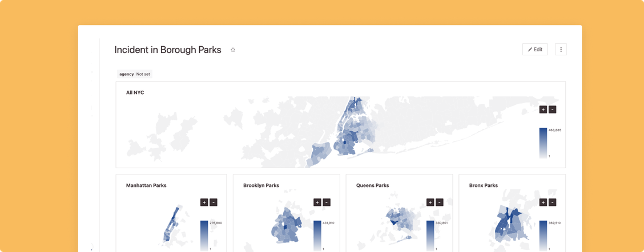Click the Queens Parks color legend bar
The height and width of the screenshot is (252, 644).
pos(430,236)
